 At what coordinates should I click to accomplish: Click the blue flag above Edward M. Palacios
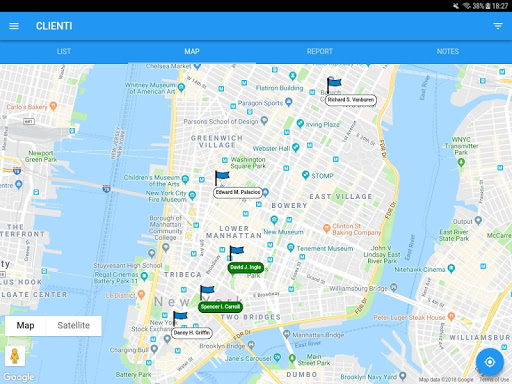click(x=222, y=178)
